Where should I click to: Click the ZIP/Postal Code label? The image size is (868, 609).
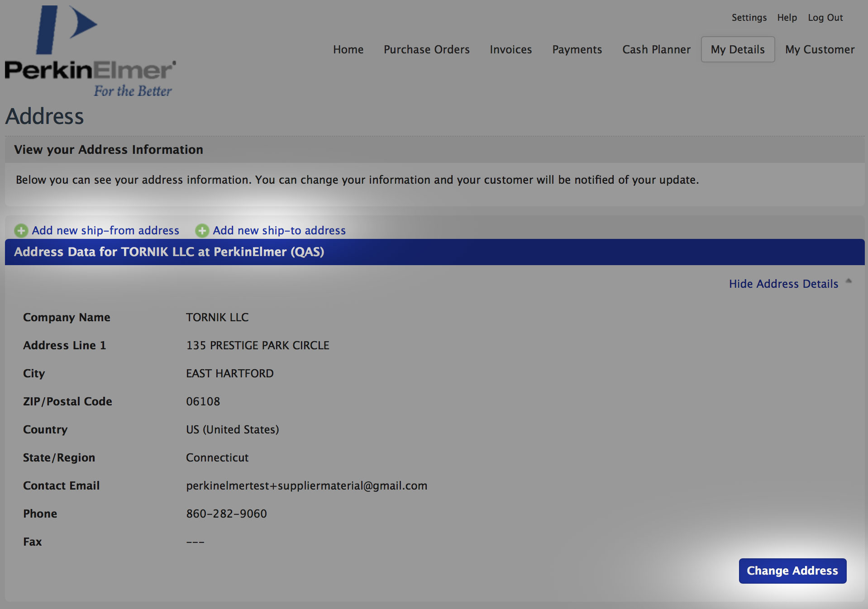pyautogui.click(x=67, y=401)
